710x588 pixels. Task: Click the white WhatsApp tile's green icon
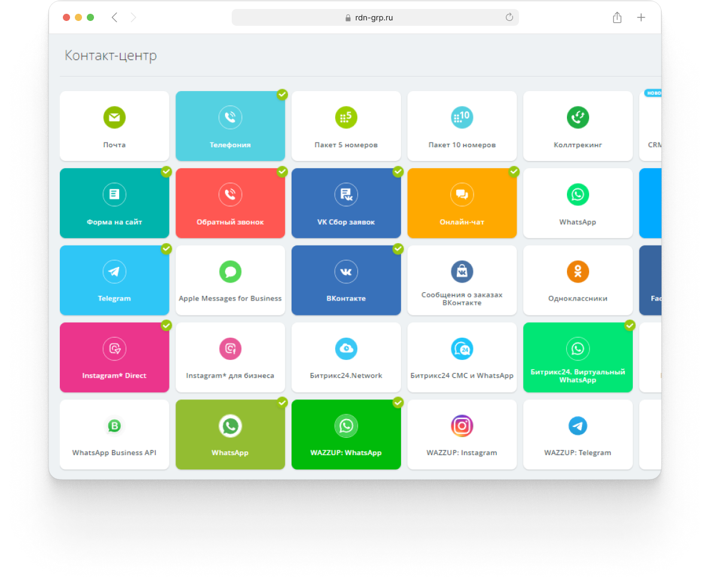[x=578, y=195]
